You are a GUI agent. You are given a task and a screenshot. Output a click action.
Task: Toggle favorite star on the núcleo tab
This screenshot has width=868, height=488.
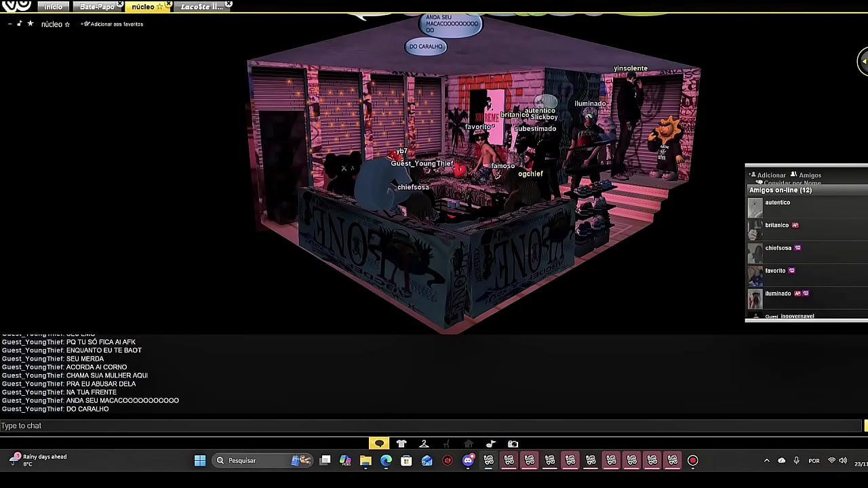pos(160,7)
